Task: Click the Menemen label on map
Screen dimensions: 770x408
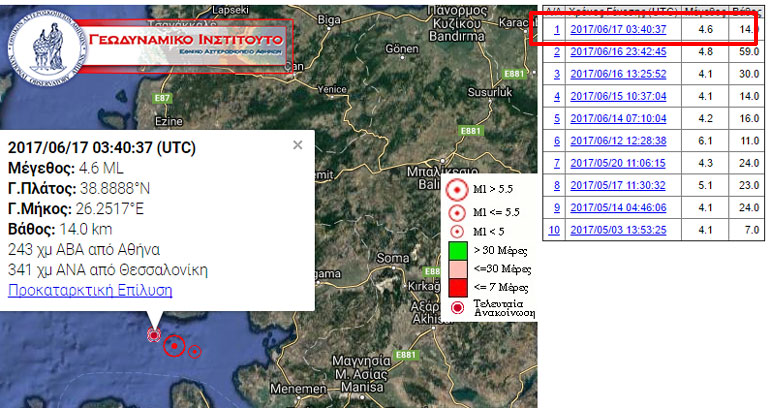Action: (298, 389)
